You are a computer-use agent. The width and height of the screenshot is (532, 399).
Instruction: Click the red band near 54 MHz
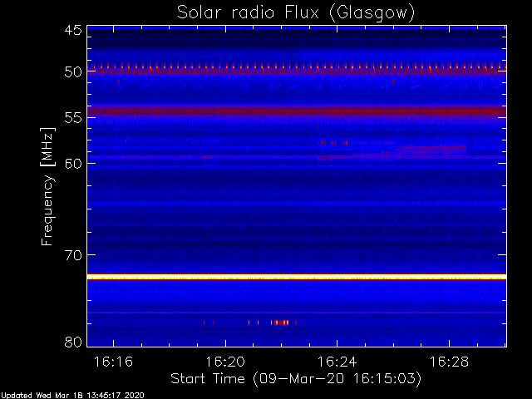297,111
